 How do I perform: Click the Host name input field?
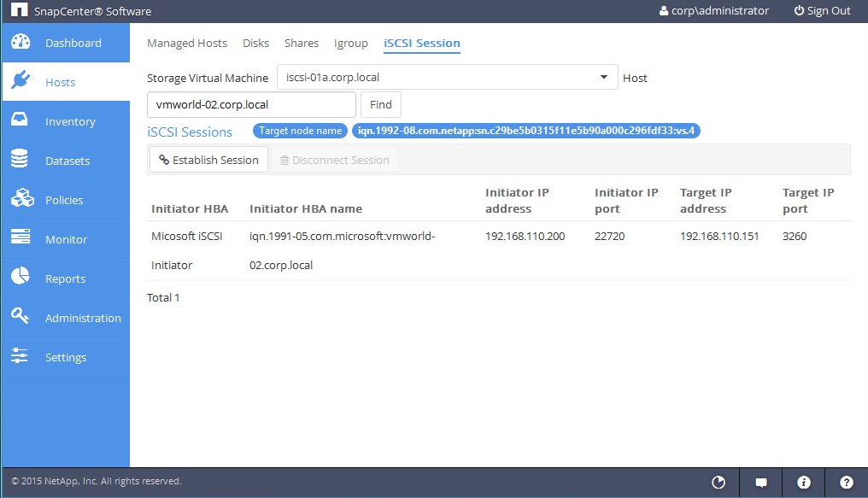click(x=251, y=105)
